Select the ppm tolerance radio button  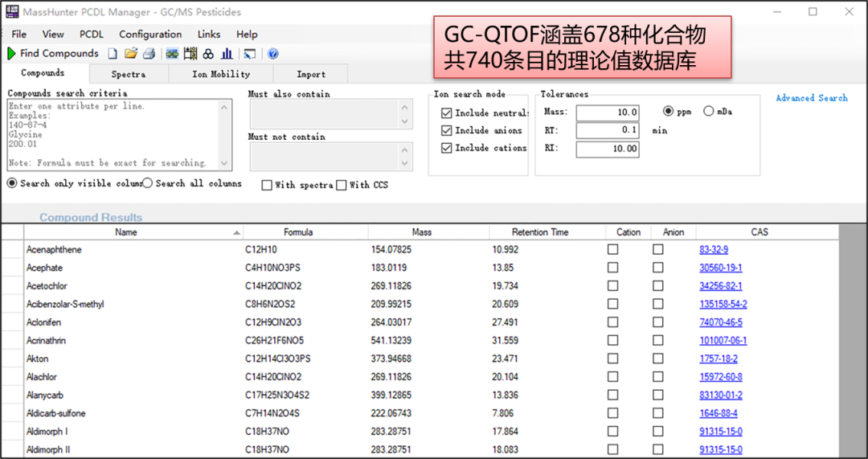click(668, 111)
